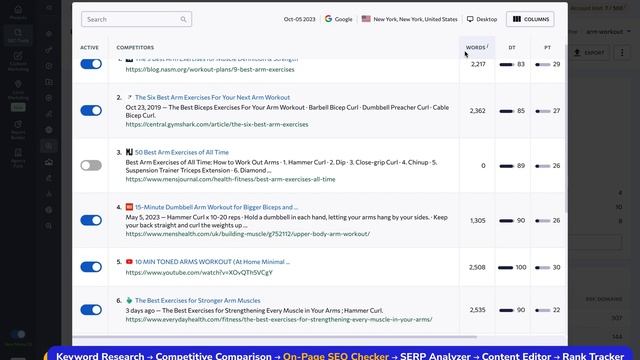Click the United States flag icon
Viewport: 640px width, 360px height.
point(366,19)
